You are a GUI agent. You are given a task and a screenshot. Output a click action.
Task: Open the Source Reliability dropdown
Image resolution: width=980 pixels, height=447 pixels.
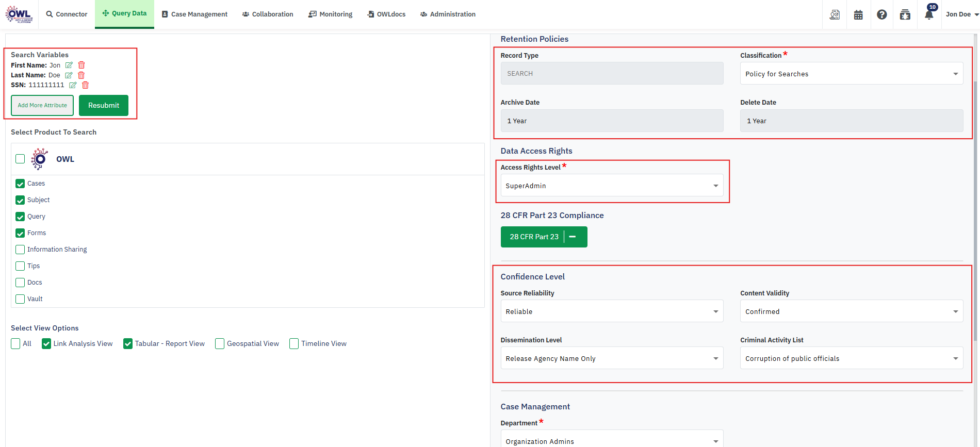[x=612, y=311]
